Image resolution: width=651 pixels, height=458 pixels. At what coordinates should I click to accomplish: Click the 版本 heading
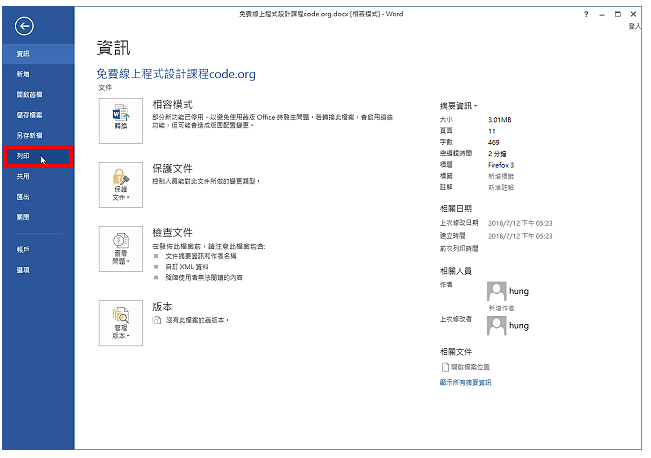pyautogui.click(x=162, y=307)
